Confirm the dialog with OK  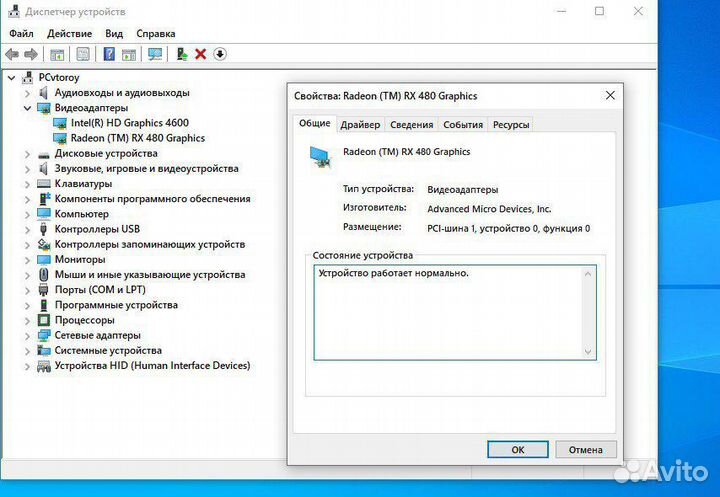click(518, 450)
